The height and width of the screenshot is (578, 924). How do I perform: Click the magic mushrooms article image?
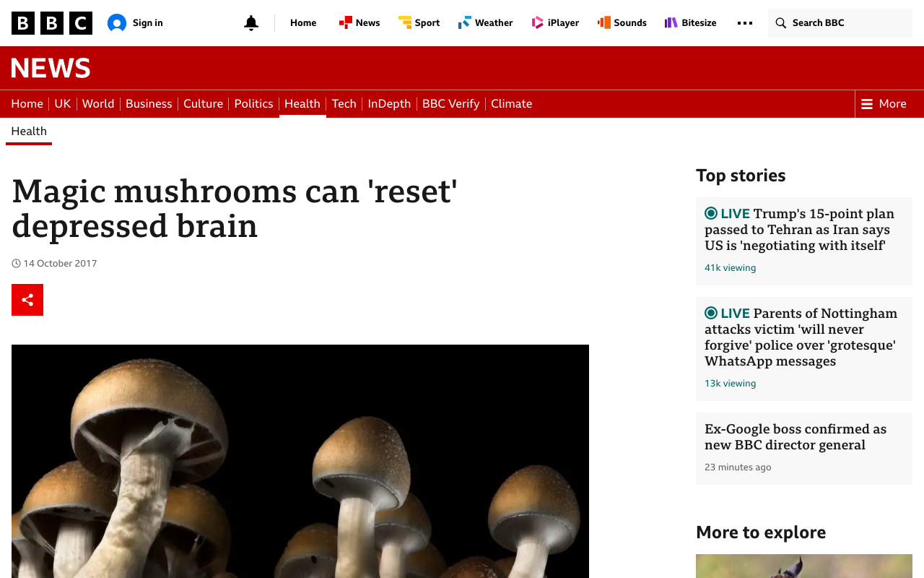pyautogui.click(x=300, y=461)
